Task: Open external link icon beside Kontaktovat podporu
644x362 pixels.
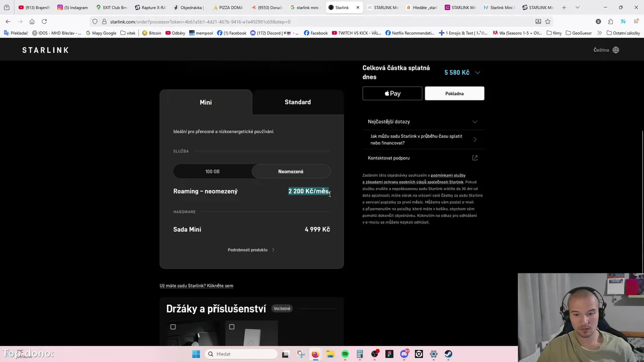Action: coord(475,158)
